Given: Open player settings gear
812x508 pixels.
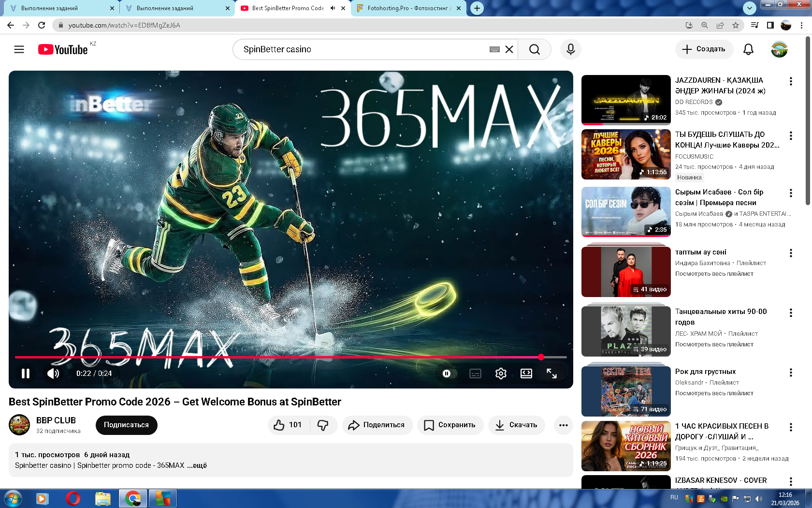Looking at the screenshot, I should 501,374.
